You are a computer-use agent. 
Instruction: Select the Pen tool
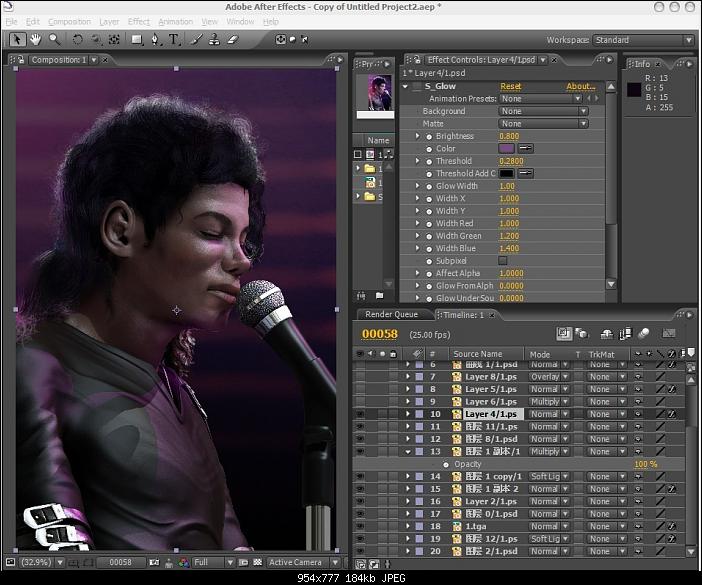coord(155,40)
